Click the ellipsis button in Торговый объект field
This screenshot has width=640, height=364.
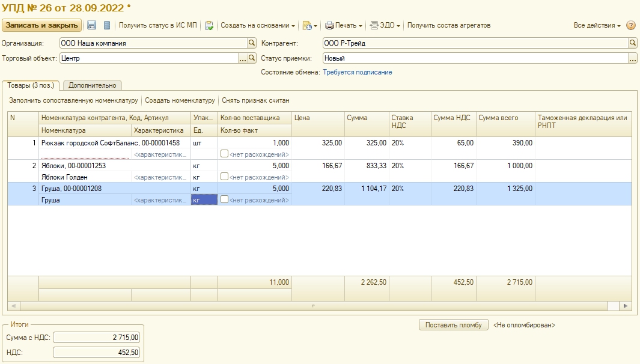click(x=243, y=58)
